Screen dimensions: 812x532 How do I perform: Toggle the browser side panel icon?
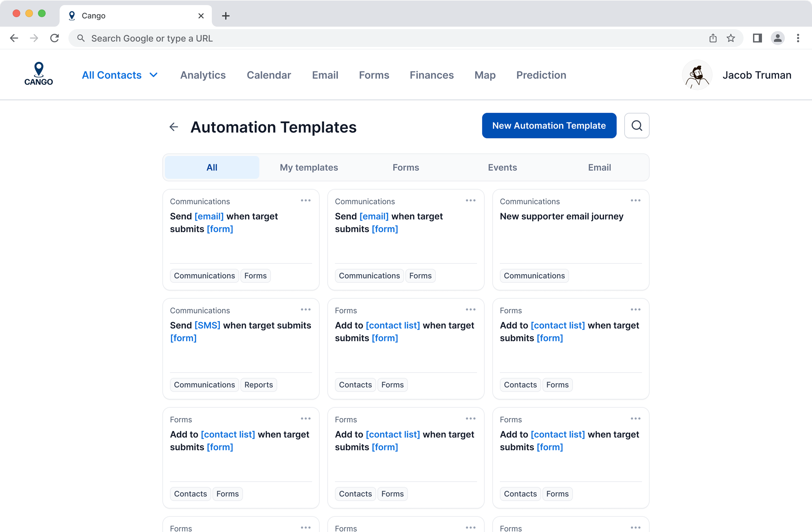[x=757, y=38]
